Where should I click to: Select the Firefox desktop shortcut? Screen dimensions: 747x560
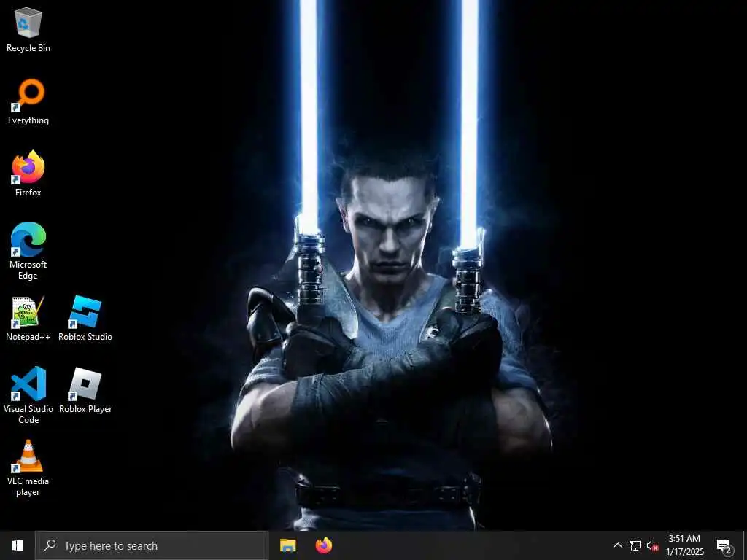tap(28, 174)
